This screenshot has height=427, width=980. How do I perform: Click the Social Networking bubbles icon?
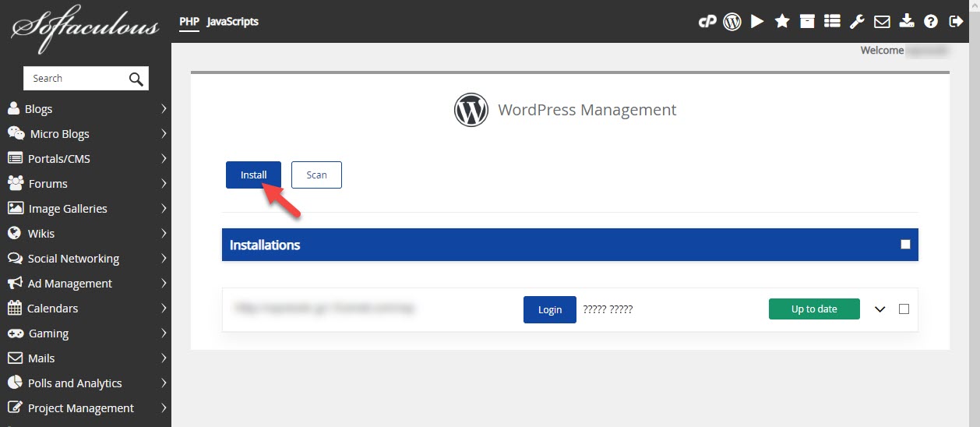tap(15, 258)
